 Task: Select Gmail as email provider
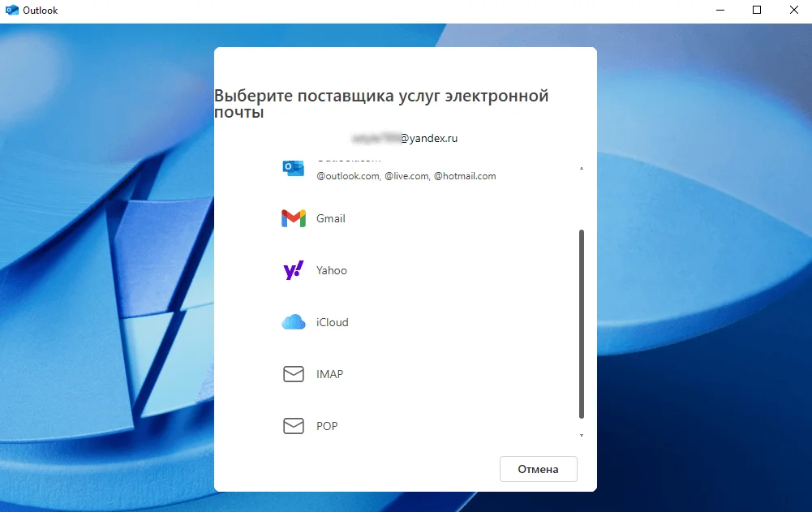331,219
